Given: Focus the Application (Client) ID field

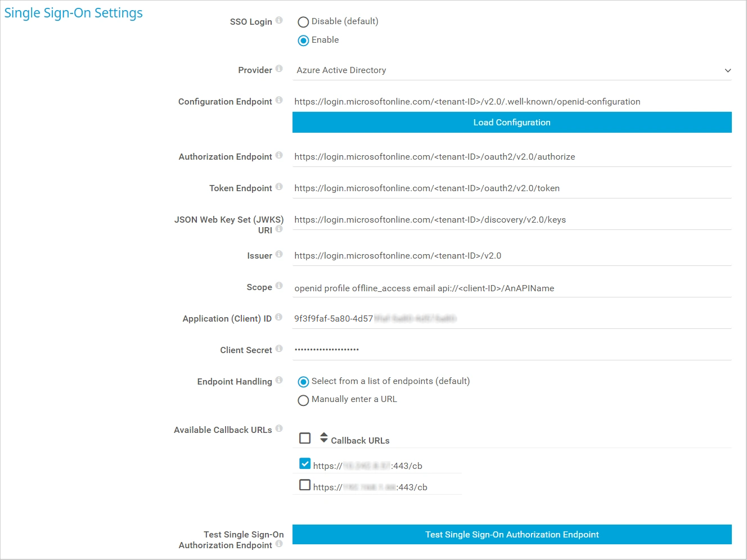Looking at the screenshot, I should [x=511, y=319].
